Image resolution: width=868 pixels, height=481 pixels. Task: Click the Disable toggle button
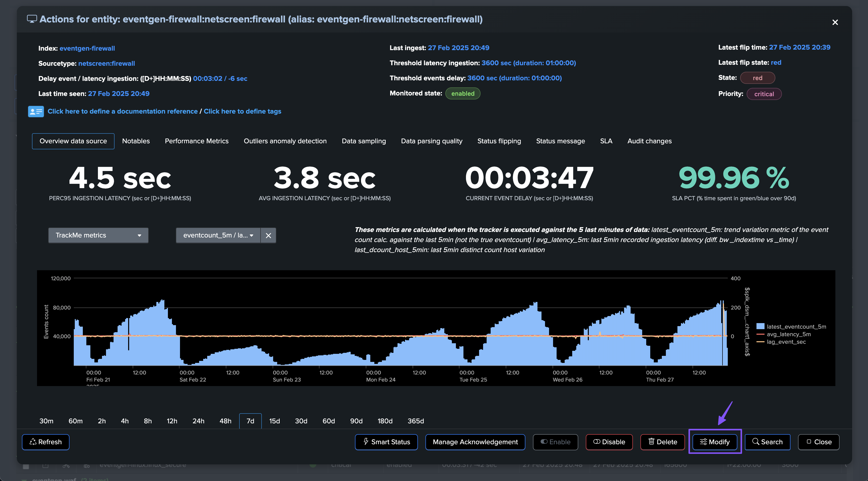[x=609, y=442]
